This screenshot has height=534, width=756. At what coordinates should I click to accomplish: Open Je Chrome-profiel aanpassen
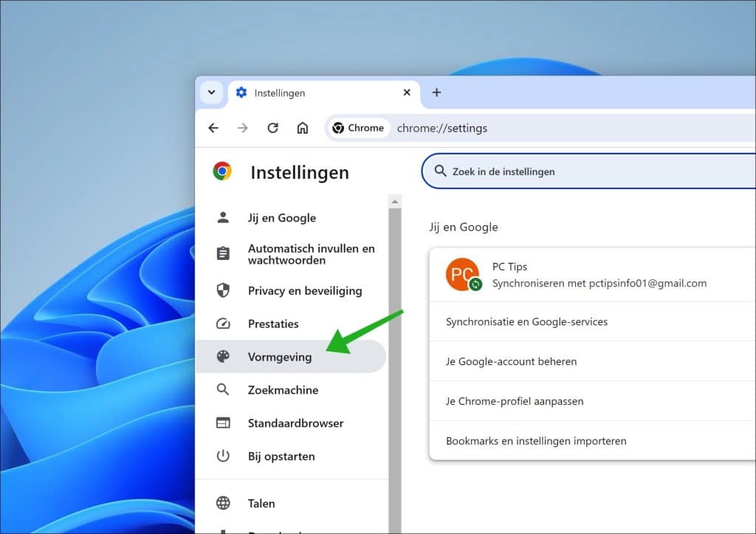[x=593, y=401]
